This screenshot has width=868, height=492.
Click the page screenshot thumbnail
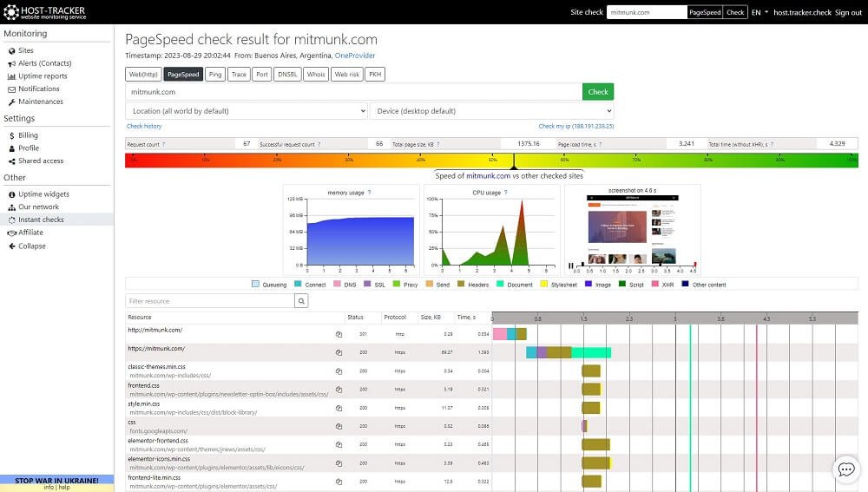tap(633, 229)
